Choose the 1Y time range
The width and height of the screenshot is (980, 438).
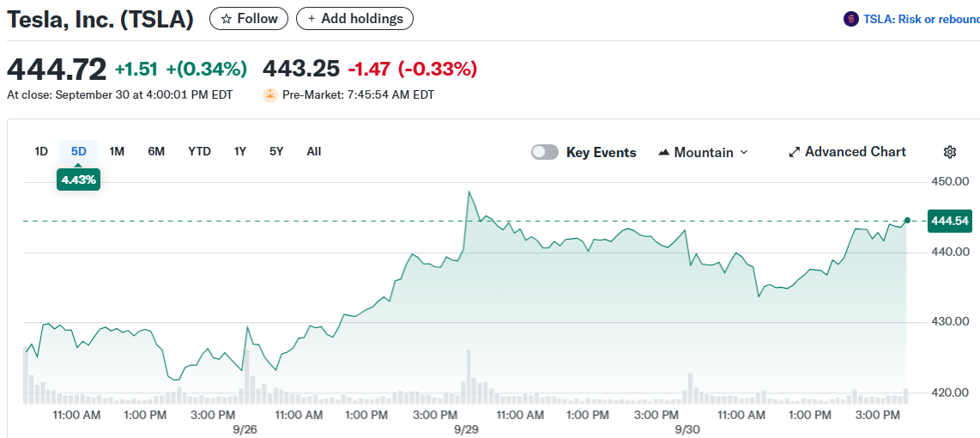[240, 152]
